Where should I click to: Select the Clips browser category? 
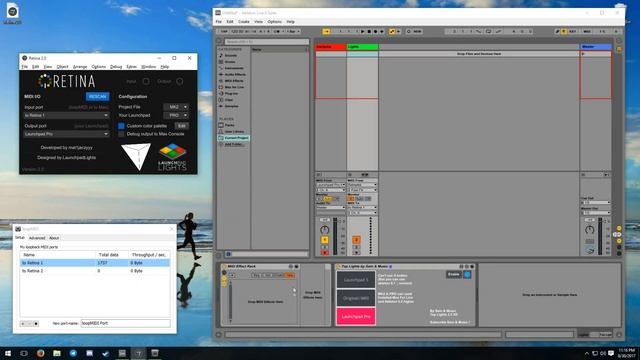pos(229,100)
